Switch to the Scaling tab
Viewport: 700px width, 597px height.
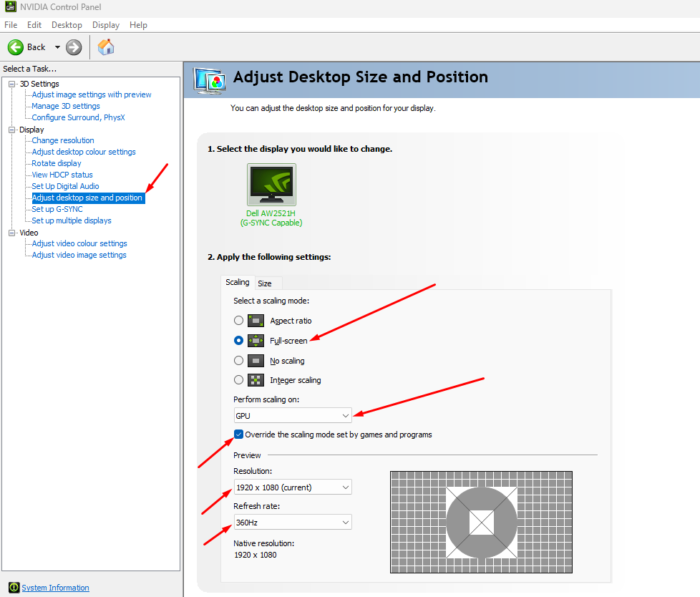(x=238, y=282)
